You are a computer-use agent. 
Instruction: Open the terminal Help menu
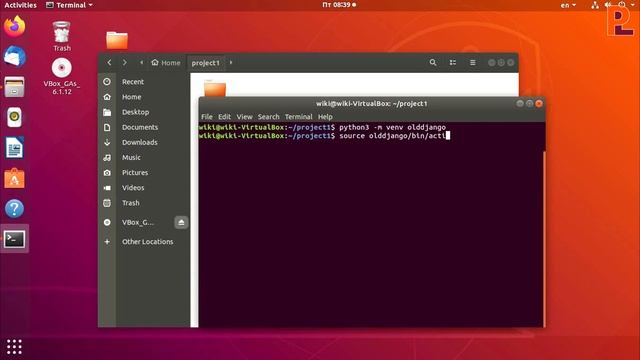(325, 117)
